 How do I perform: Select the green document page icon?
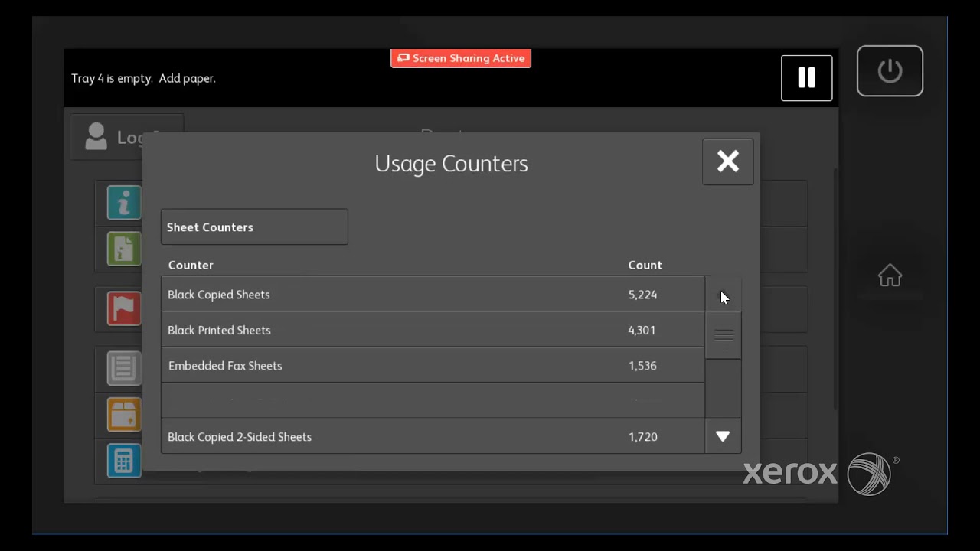click(x=124, y=249)
